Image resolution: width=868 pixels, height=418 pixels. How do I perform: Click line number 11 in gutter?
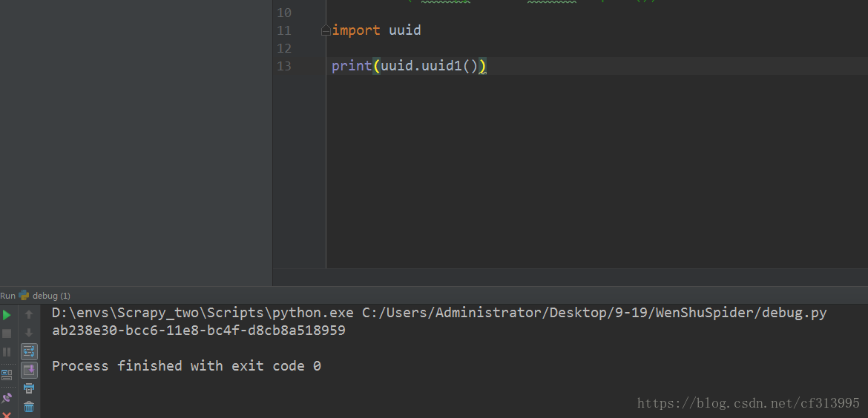tap(284, 30)
